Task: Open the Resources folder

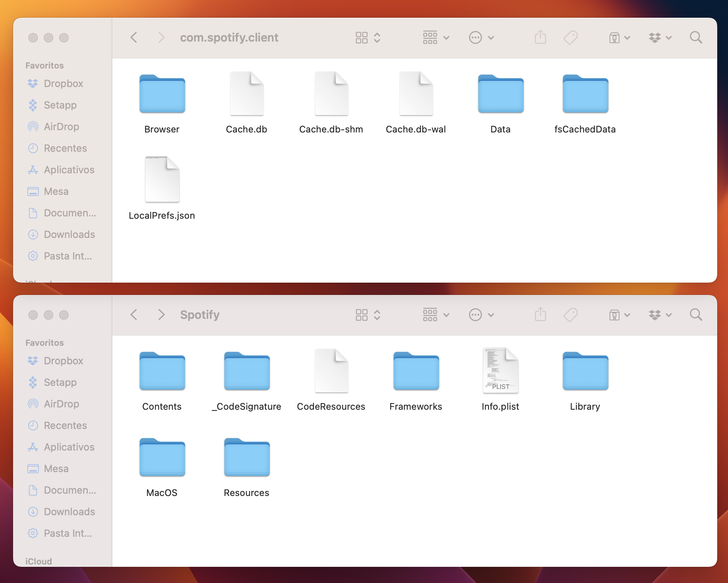Action: [247, 457]
